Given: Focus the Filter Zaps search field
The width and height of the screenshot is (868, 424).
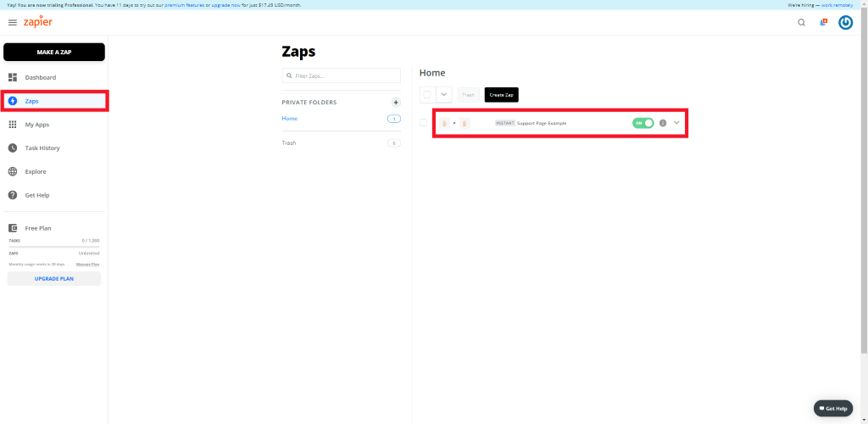Looking at the screenshot, I should pos(341,75).
